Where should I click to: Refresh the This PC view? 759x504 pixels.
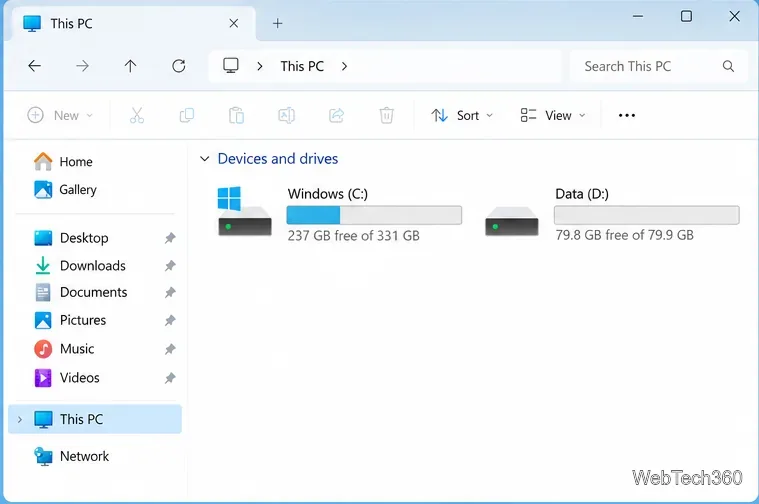(x=179, y=66)
